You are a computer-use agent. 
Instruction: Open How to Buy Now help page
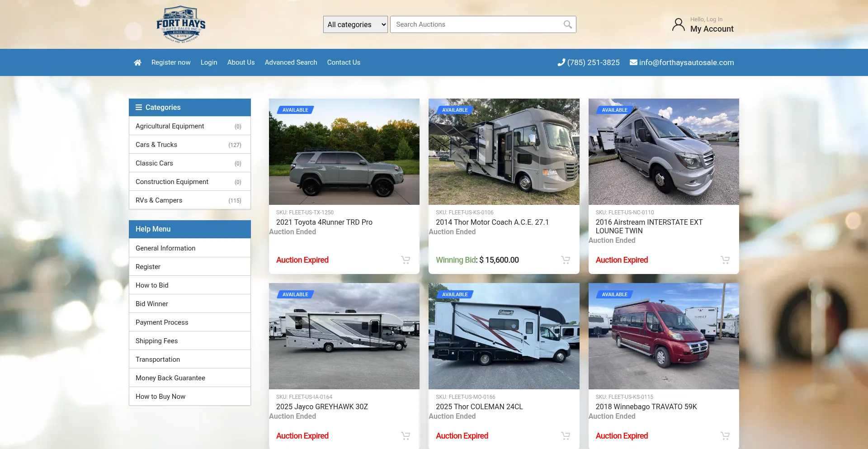coord(190,397)
